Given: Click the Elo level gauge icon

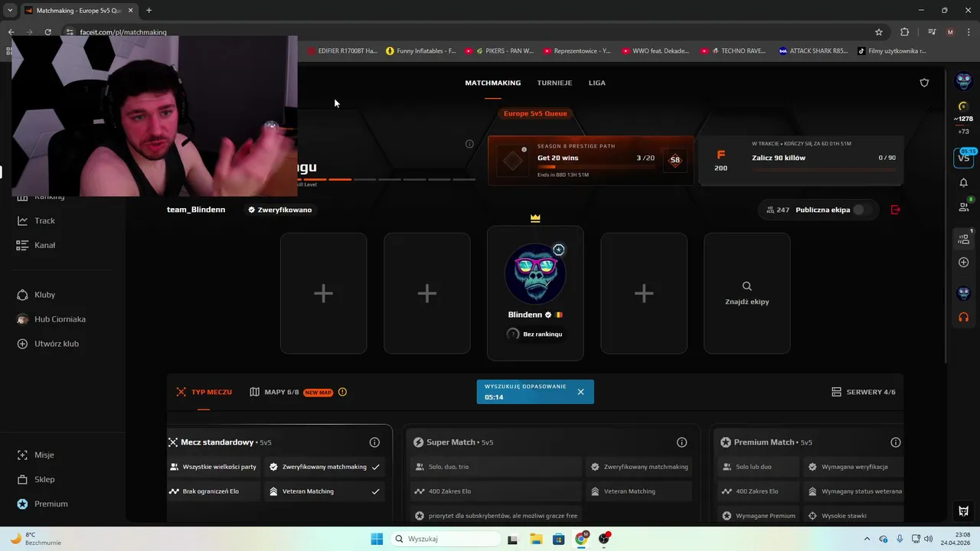Looking at the screenshot, I should point(964,106).
